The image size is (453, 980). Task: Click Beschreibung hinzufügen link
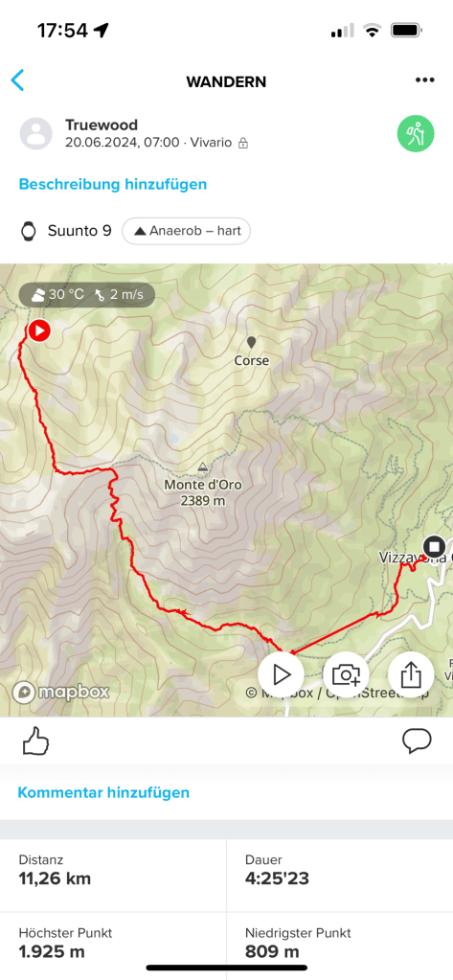112,184
